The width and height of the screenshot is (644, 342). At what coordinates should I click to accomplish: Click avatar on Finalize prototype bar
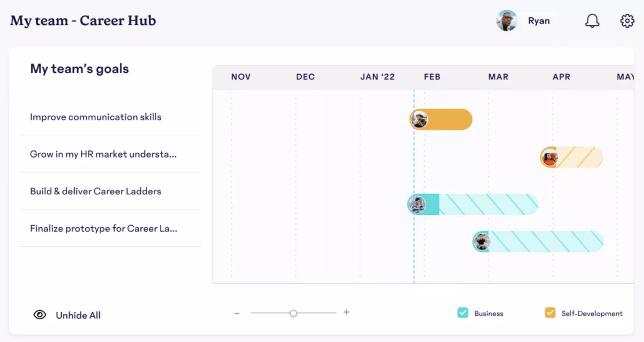point(482,241)
